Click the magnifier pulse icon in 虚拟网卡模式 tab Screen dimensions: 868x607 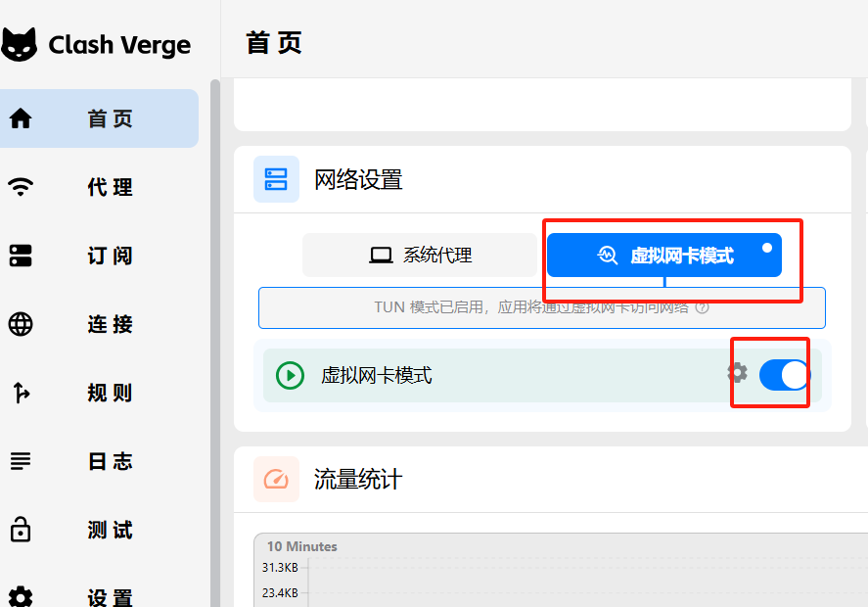608,255
